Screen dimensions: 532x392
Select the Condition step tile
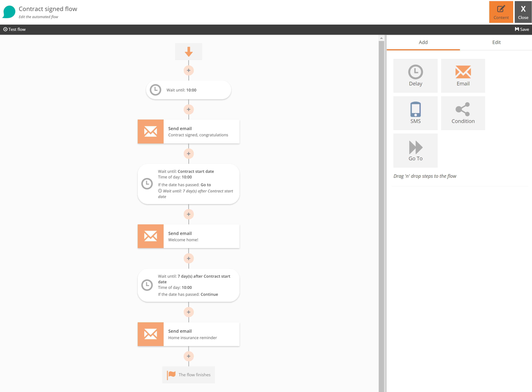[x=463, y=113]
